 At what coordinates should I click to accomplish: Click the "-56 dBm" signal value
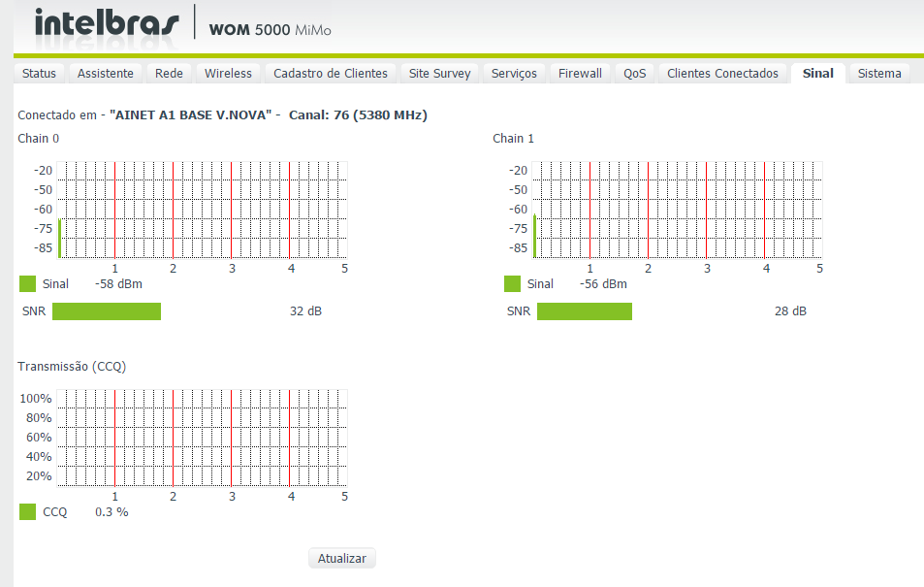tap(603, 283)
